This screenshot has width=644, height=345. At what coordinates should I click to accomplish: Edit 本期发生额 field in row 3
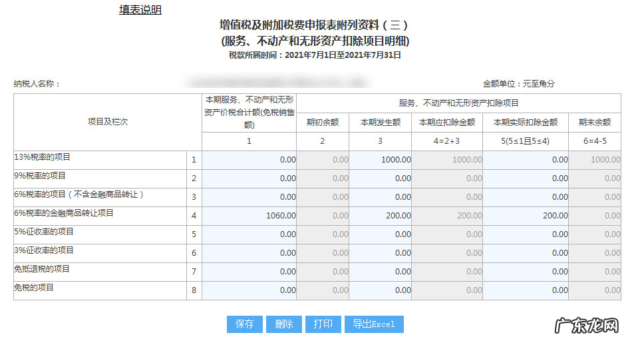pyautogui.click(x=381, y=197)
